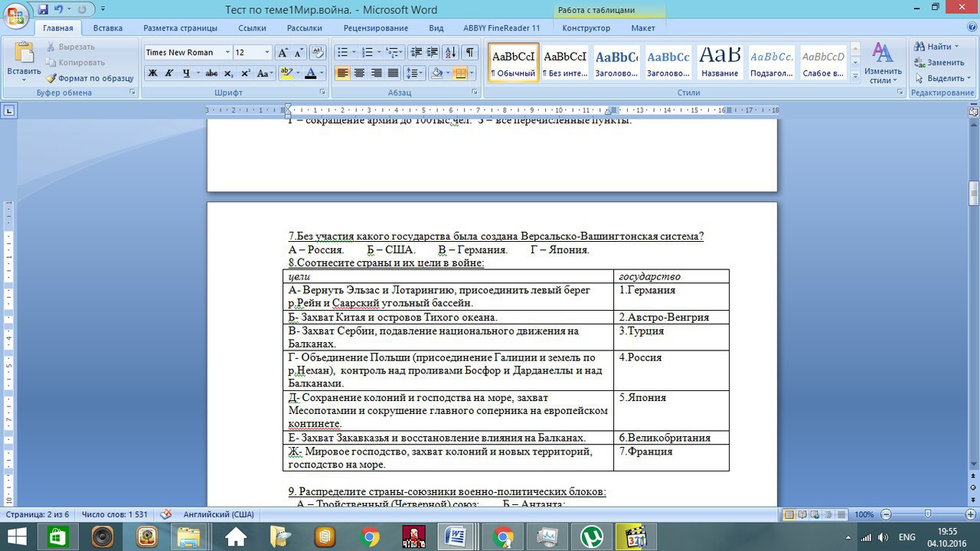Open Word help with the question mark

(x=971, y=28)
